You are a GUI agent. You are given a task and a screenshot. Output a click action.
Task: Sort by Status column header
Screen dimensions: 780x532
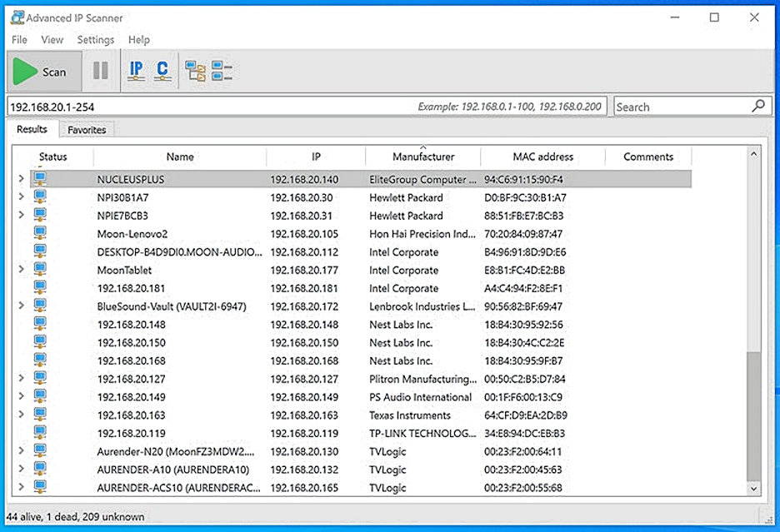click(x=52, y=157)
